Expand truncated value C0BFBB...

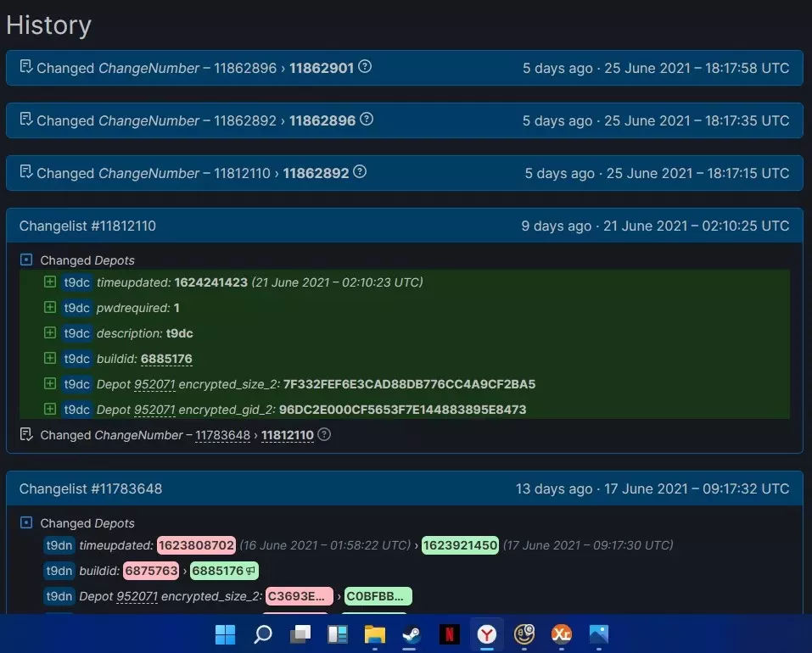click(378, 596)
